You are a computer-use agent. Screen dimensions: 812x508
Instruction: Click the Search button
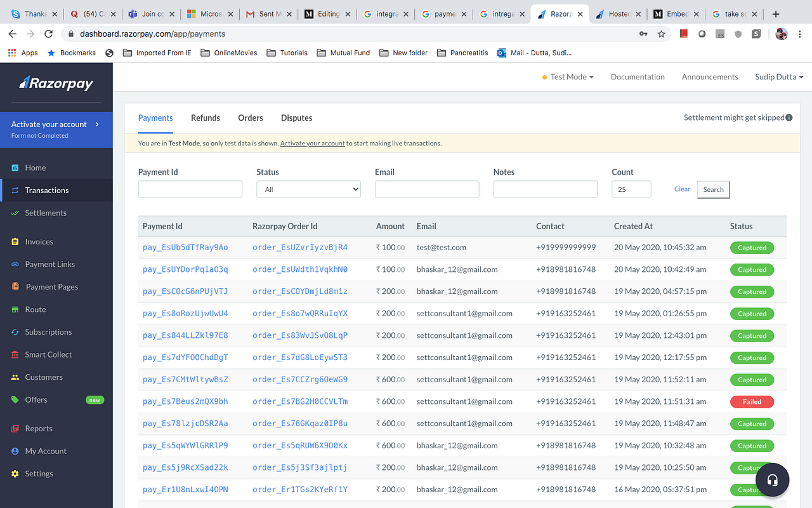point(713,189)
